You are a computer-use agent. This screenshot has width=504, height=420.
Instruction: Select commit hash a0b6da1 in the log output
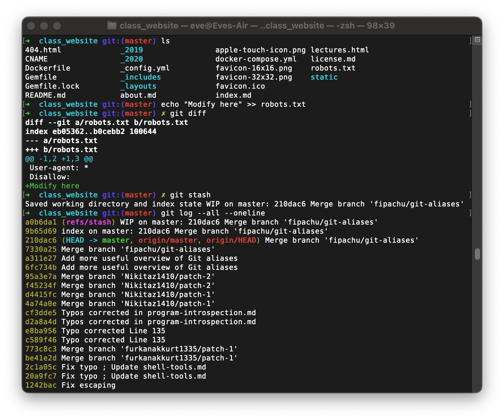click(x=41, y=222)
